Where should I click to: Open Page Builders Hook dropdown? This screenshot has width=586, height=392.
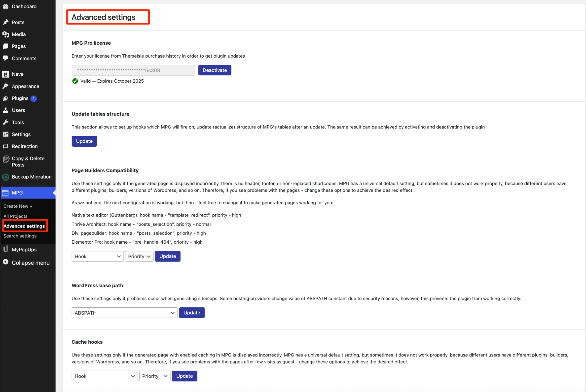tap(98, 257)
